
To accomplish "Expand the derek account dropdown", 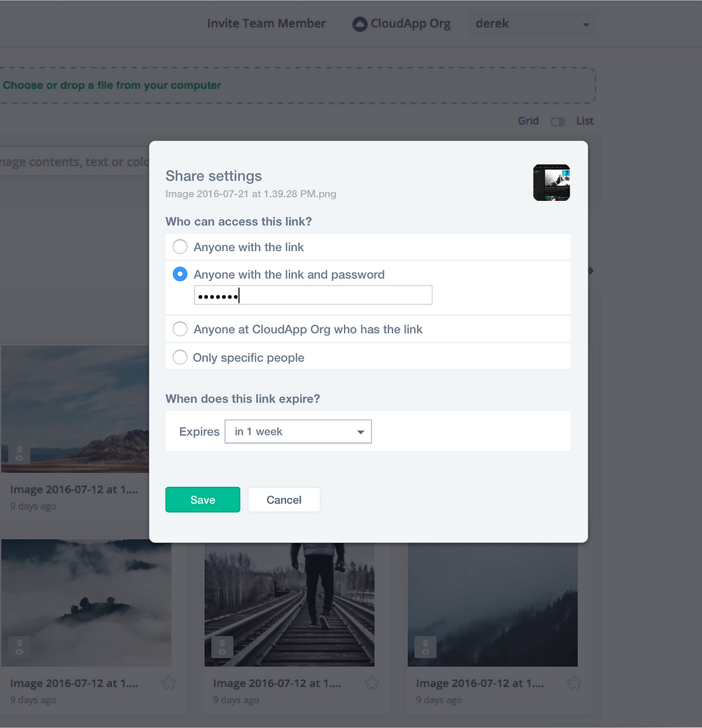I will pyautogui.click(x=532, y=24).
